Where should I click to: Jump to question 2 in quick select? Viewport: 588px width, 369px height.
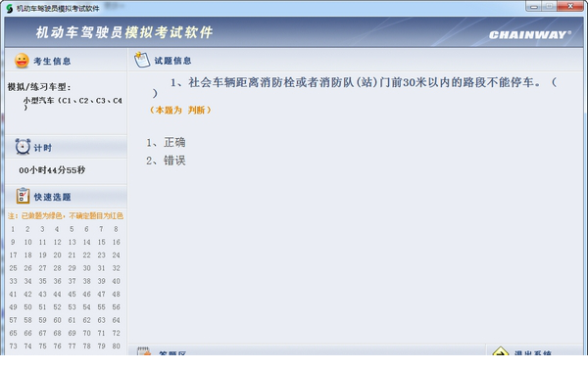coord(27,229)
